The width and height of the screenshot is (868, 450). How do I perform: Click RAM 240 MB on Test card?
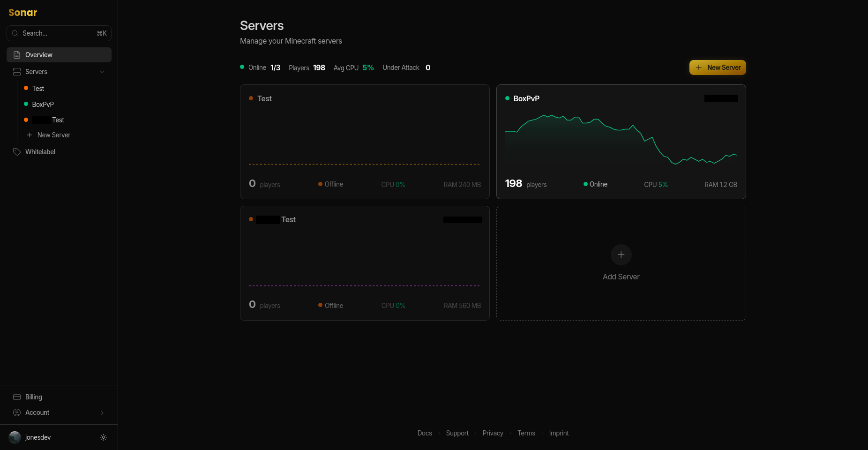tap(462, 185)
